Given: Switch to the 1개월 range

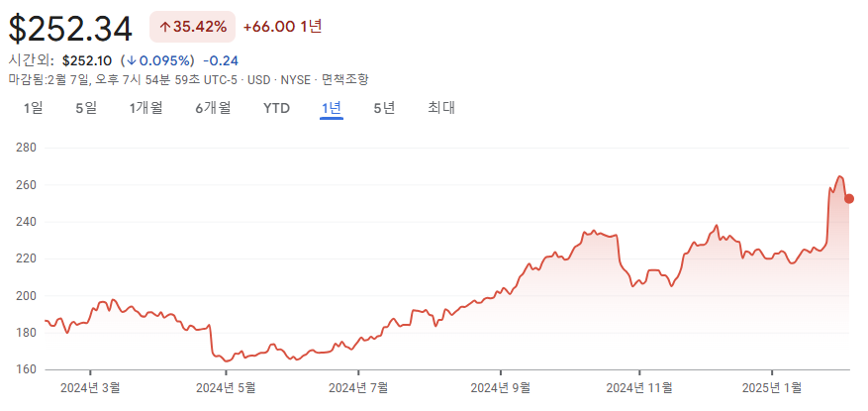Looking at the screenshot, I should 146,108.
